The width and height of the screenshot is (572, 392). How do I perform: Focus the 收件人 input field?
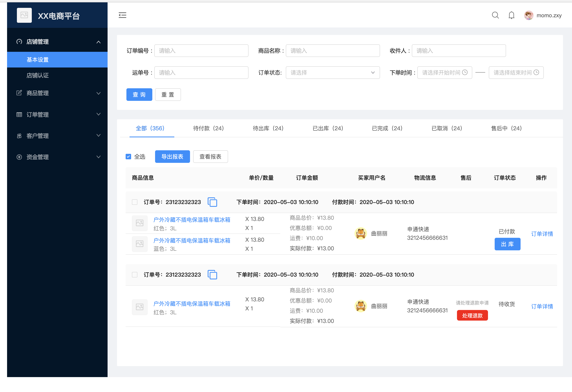coord(459,51)
